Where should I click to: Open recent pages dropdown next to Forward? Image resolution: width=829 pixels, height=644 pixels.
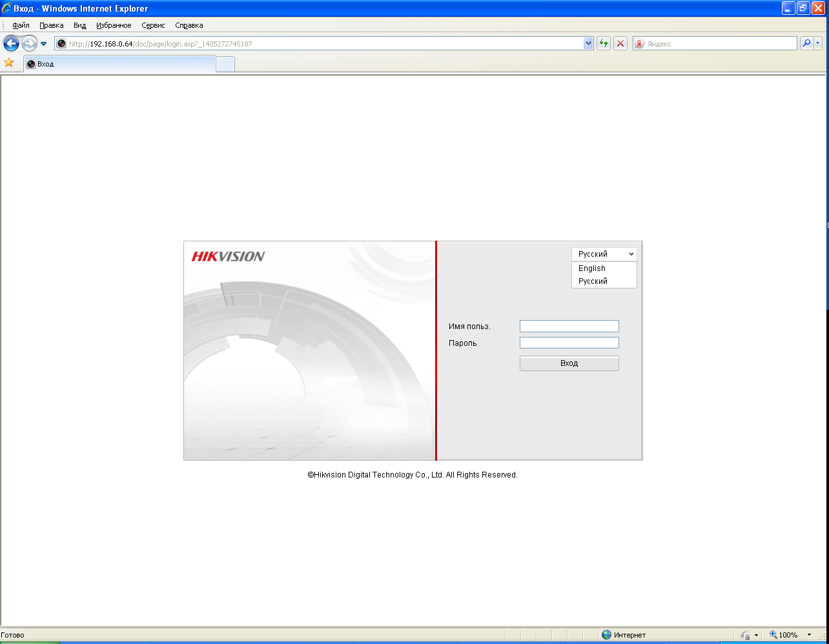44,44
